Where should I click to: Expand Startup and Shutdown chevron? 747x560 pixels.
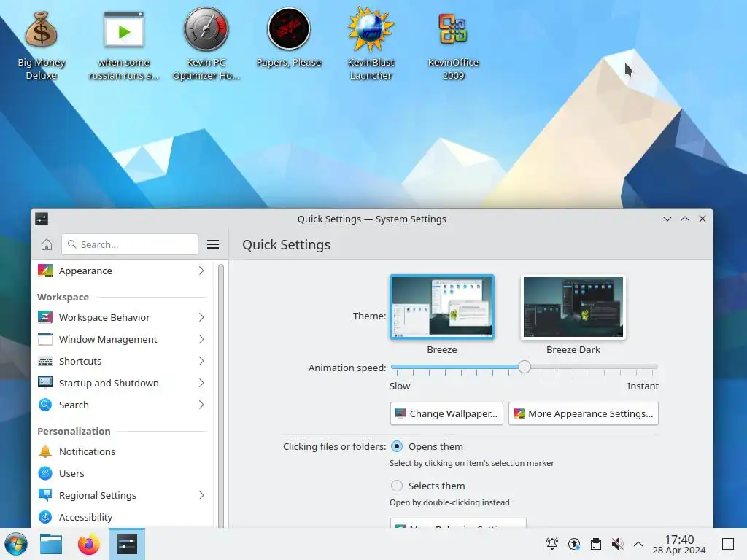[201, 383]
